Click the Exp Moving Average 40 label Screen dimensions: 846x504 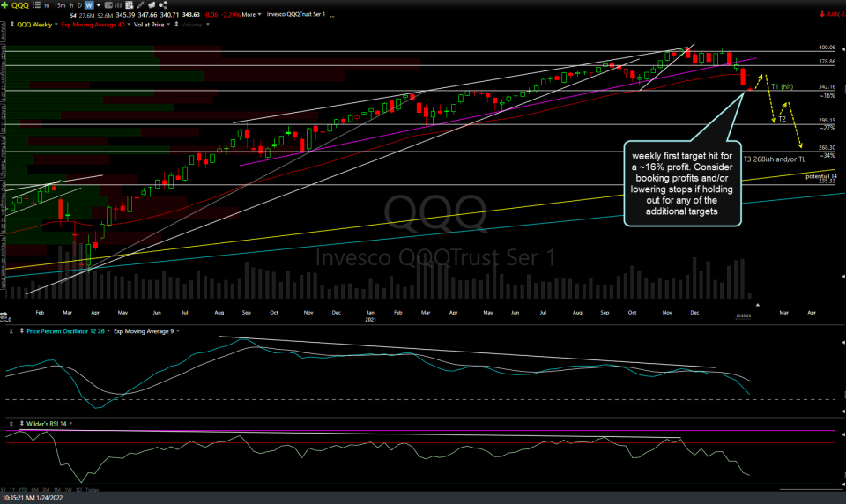pyautogui.click(x=93, y=25)
